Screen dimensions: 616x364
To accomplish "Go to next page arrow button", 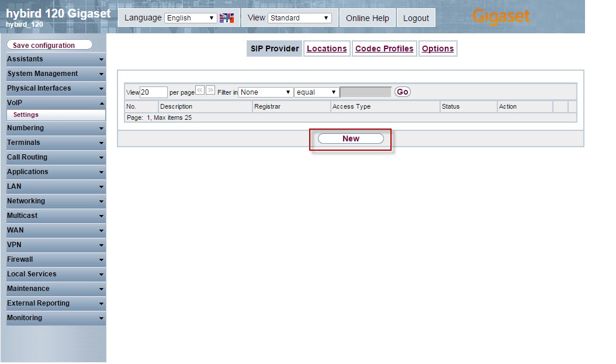I will coord(210,91).
